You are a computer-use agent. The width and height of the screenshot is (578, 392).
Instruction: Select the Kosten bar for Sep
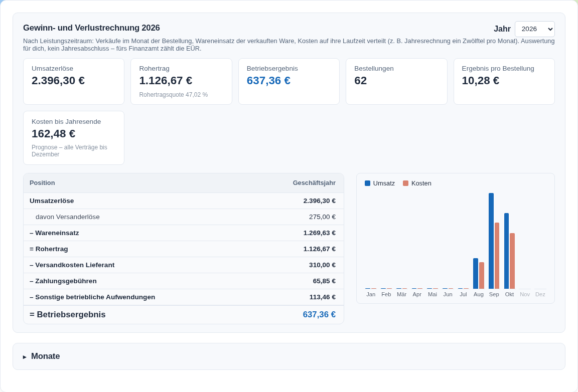[x=497, y=256]
